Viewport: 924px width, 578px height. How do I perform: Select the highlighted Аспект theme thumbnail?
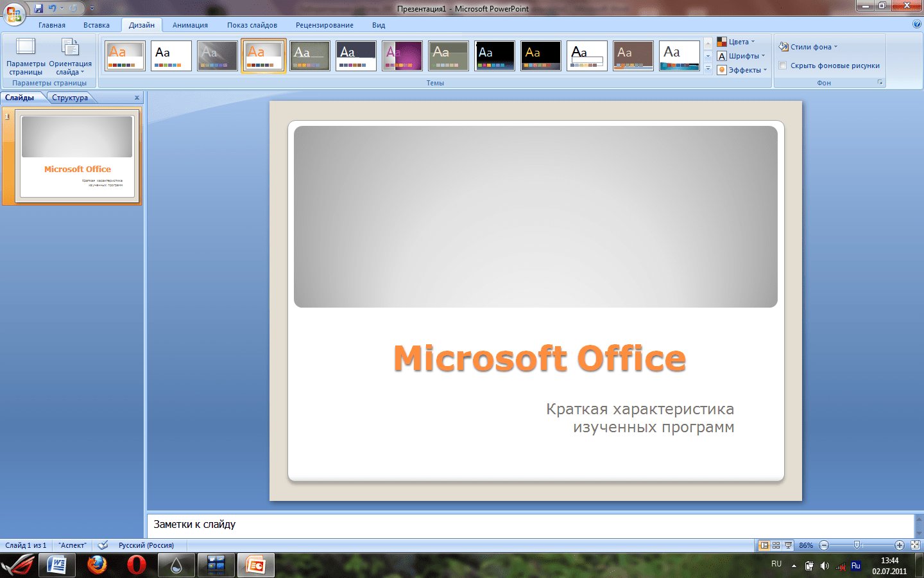coord(264,56)
